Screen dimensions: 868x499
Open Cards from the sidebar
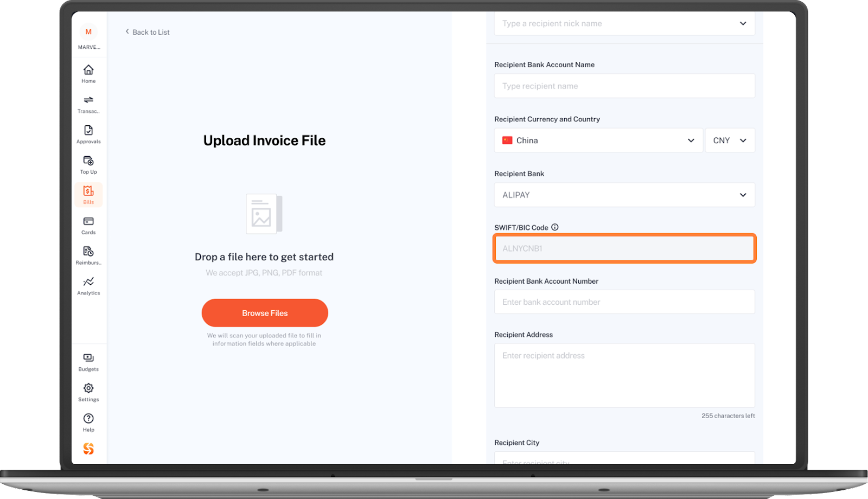tap(88, 221)
